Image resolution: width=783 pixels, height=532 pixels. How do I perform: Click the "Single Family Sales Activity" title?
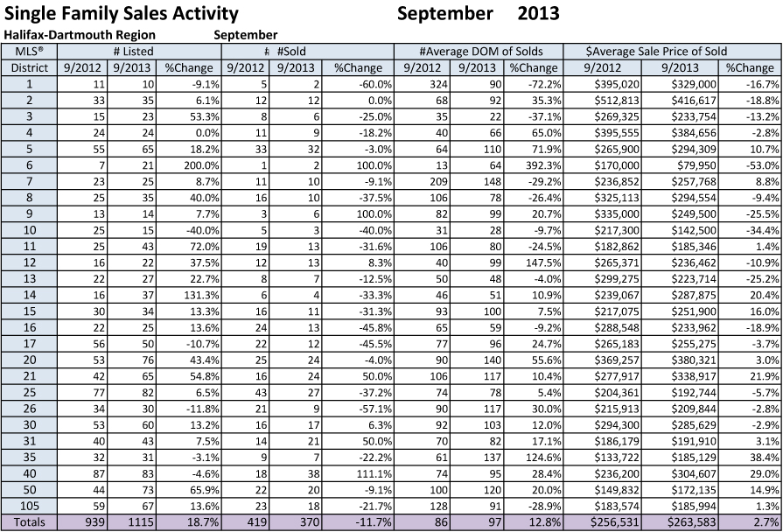coord(122,13)
